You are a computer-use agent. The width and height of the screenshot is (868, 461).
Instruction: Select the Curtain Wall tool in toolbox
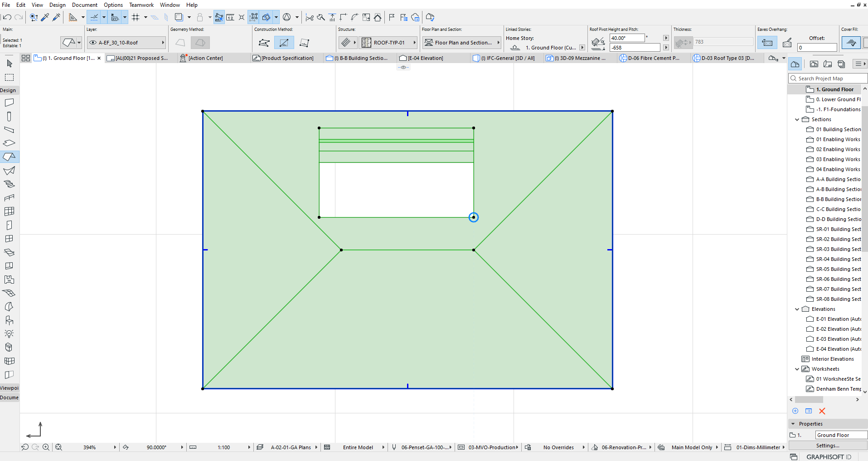9,211
